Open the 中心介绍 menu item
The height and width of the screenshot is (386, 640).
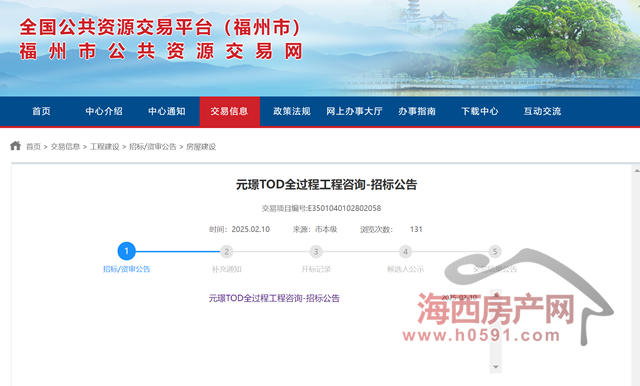click(104, 111)
